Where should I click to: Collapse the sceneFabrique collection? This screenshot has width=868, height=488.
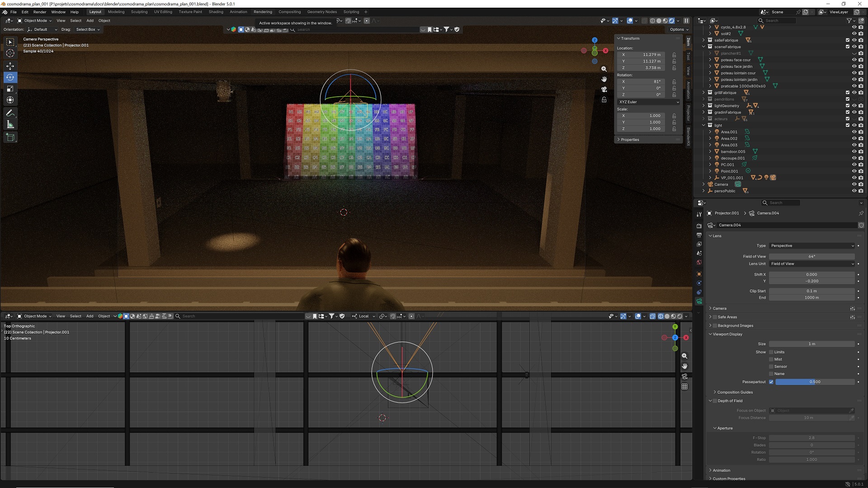click(703, 47)
